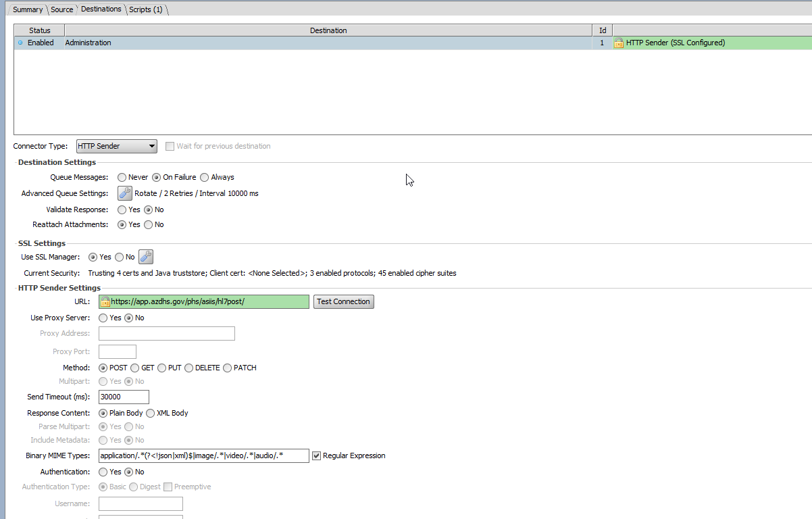Select the Always queue messages option

coord(204,177)
